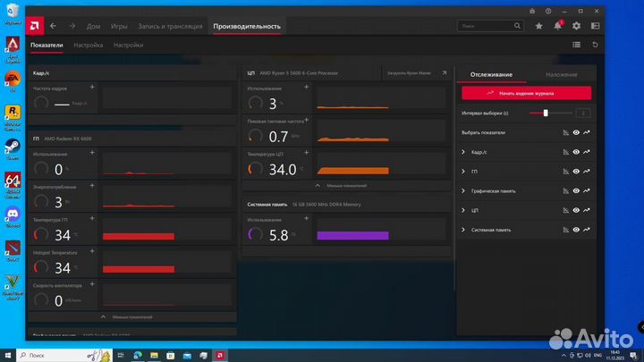Click the chart-axis icon for ЦП row

566,210
